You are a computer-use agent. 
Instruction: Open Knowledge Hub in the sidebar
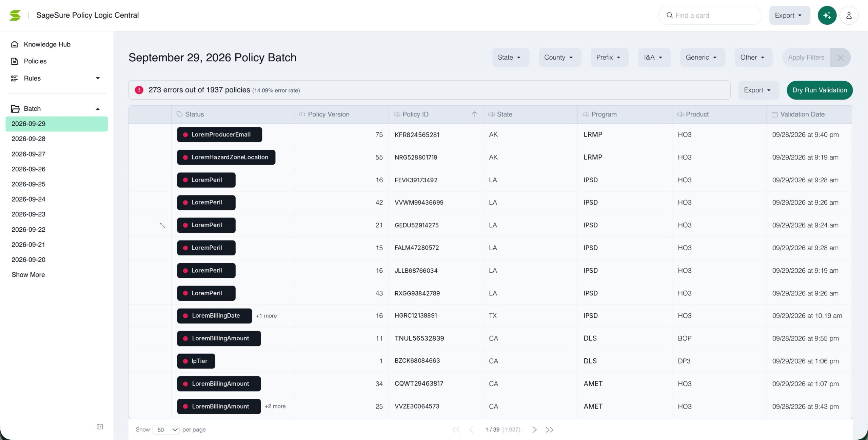[x=47, y=44]
